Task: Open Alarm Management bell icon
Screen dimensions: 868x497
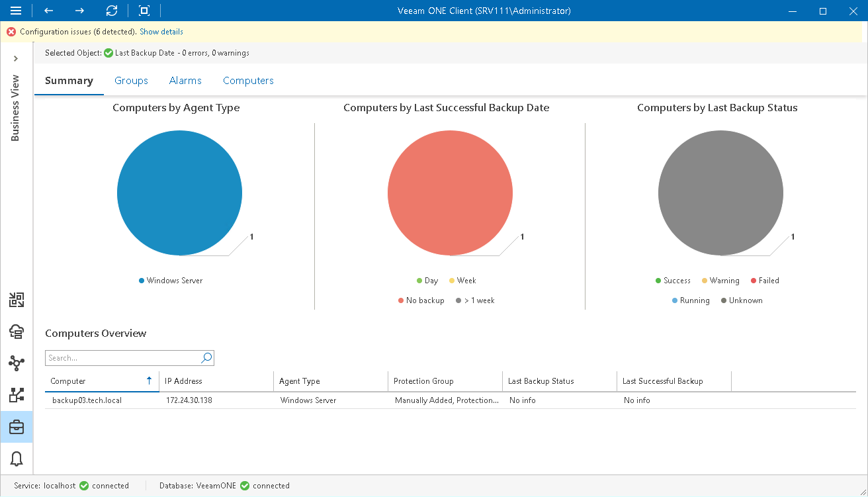Action: [x=17, y=459]
